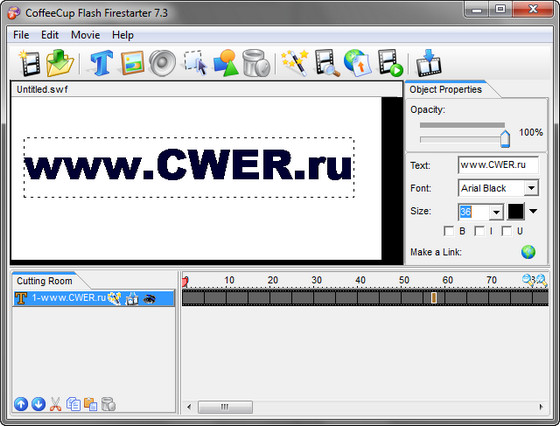Image resolution: width=560 pixels, height=426 pixels.
Task: Enable the Bold (B) checkbox
Action: pyautogui.click(x=448, y=231)
